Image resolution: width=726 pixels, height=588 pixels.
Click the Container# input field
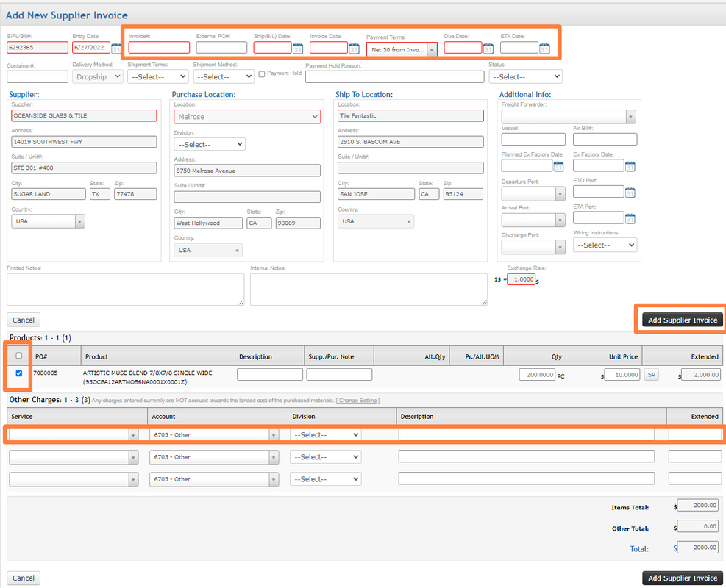pos(38,76)
